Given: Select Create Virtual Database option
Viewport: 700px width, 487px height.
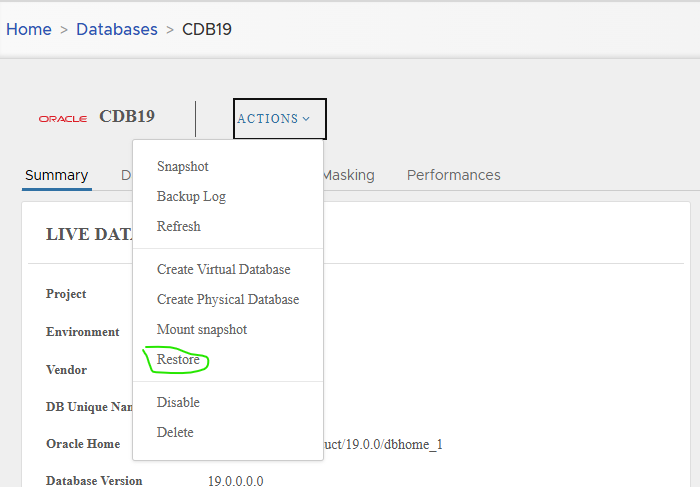Looking at the screenshot, I should click(x=224, y=270).
